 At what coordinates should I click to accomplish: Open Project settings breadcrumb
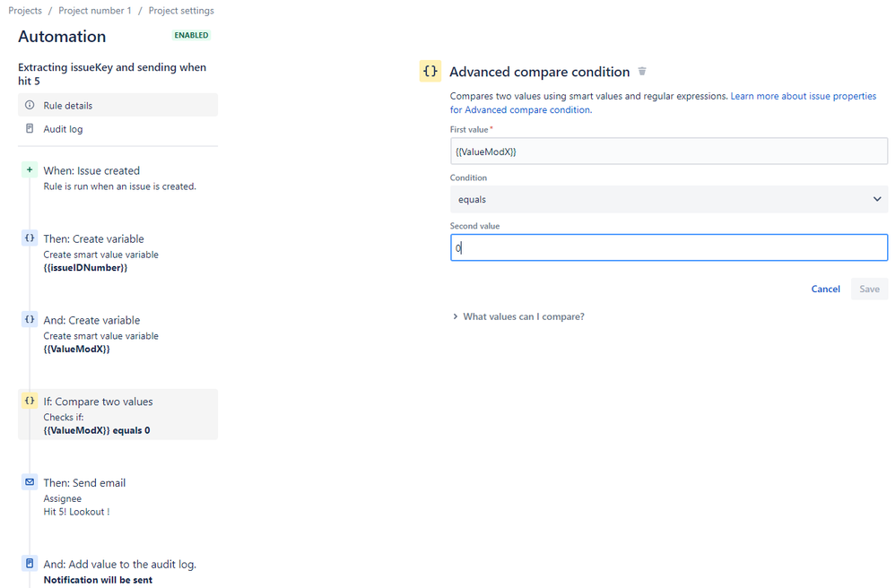click(x=181, y=10)
